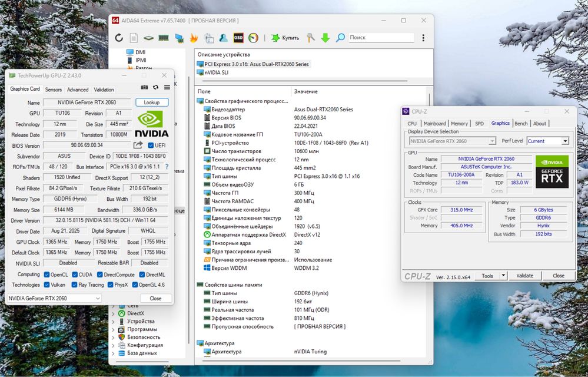The width and height of the screenshot is (588, 377).
Task: Open the GPU selector dropdown in GPU-Z
Action: pos(54,298)
